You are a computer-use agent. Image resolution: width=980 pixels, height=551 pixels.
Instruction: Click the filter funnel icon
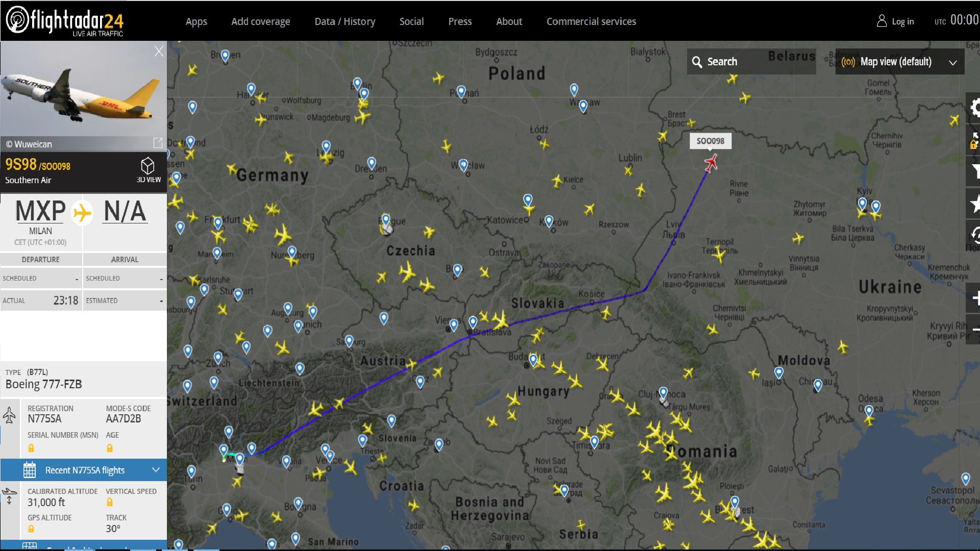(974, 171)
